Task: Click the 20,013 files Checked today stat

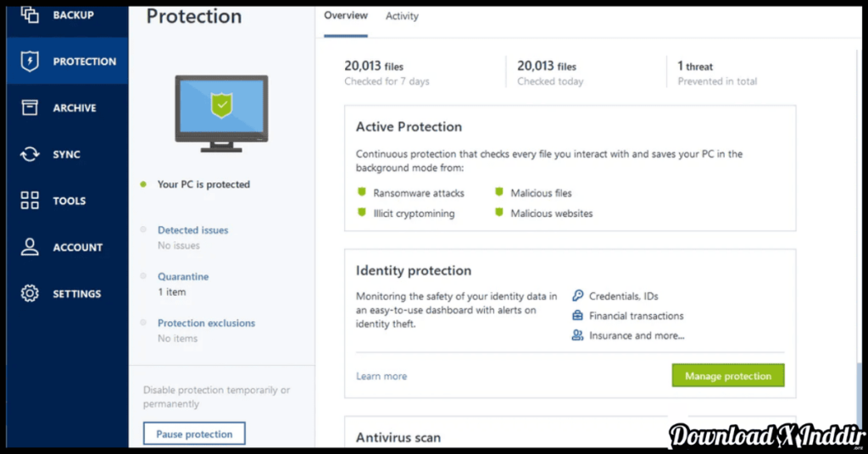Action: [550, 73]
